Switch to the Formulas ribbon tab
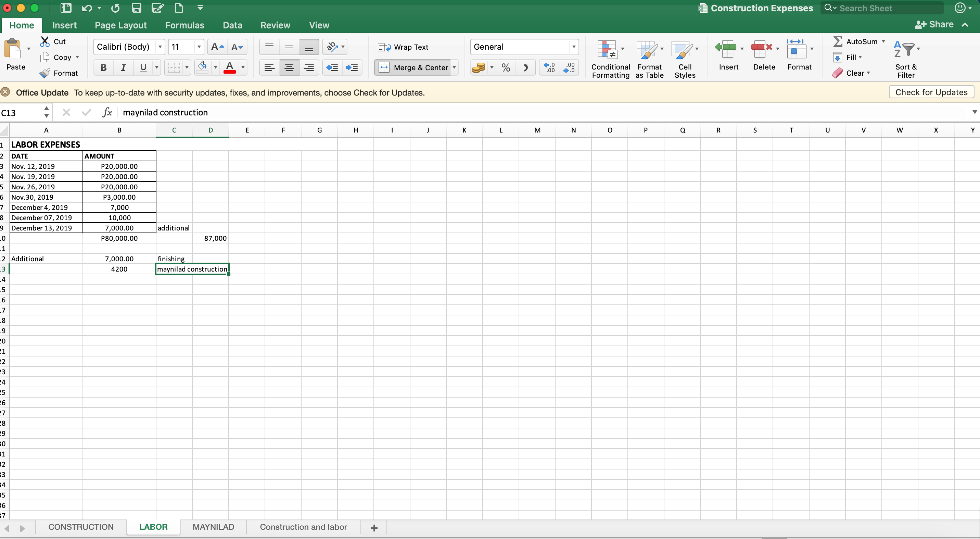The image size is (980, 539). (x=184, y=25)
